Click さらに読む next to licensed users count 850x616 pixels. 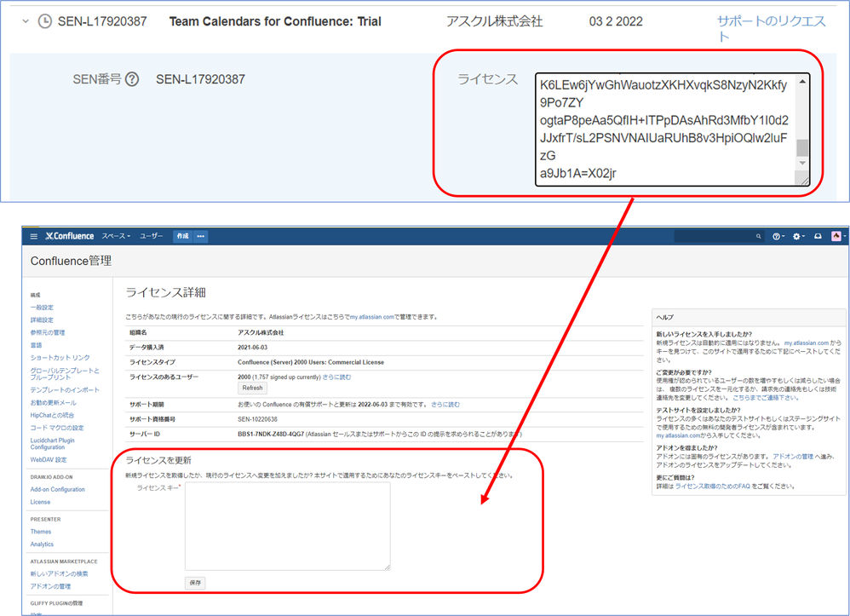[x=336, y=377]
